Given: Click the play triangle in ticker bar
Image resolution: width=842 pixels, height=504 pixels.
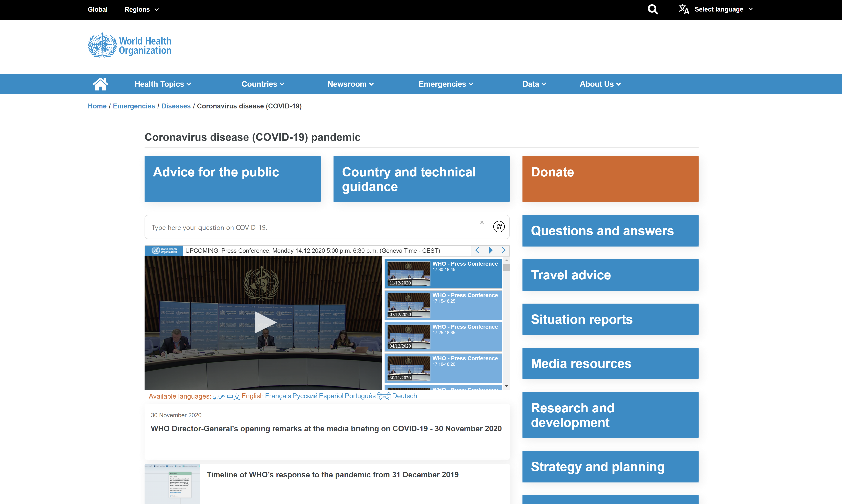Looking at the screenshot, I should click(x=491, y=250).
